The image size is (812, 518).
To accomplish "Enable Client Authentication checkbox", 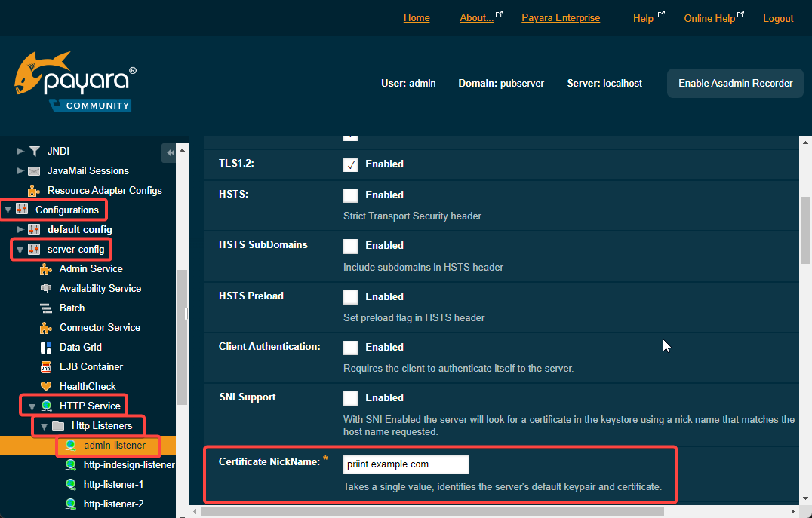I will coord(350,348).
